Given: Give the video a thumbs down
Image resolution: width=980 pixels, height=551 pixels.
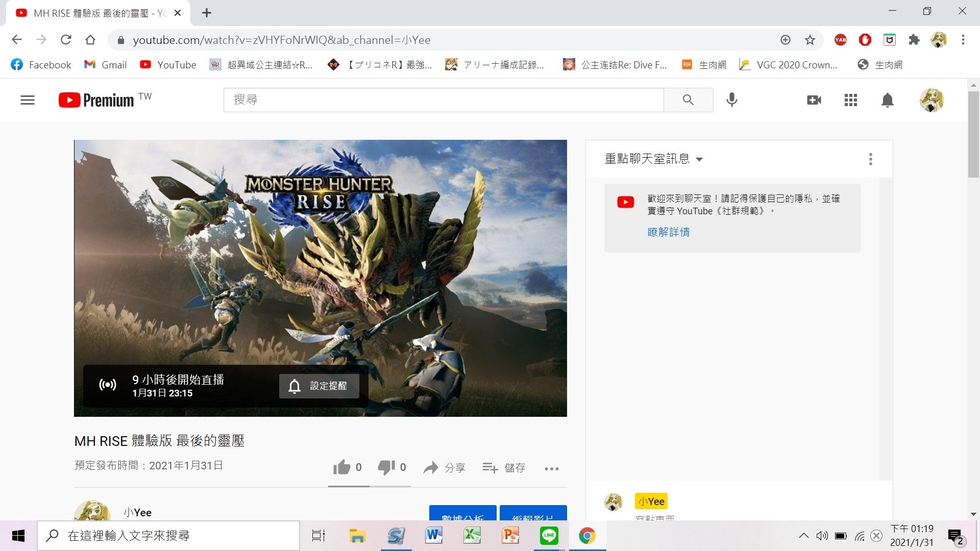Looking at the screenshot, I should point(387,467).
